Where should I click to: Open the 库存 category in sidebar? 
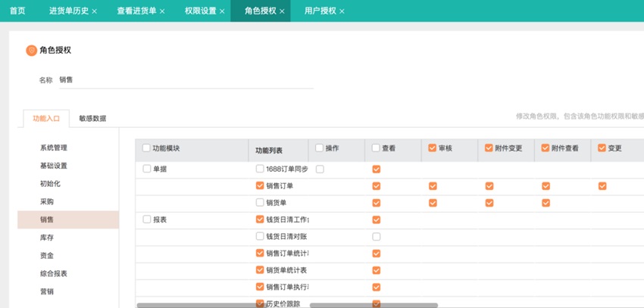coord(47,238)
